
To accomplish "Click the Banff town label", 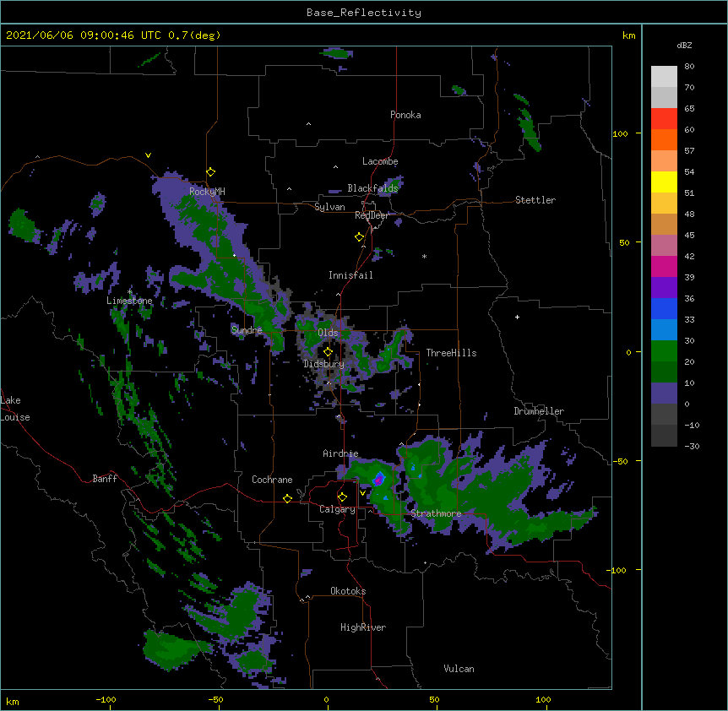I will [105, 479].
